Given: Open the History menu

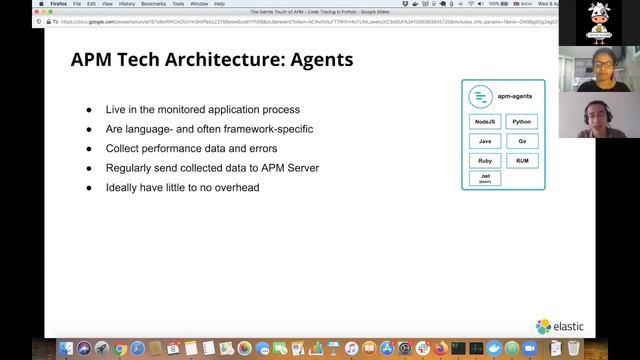Looking at the screenshot, I should click(127, 4).
